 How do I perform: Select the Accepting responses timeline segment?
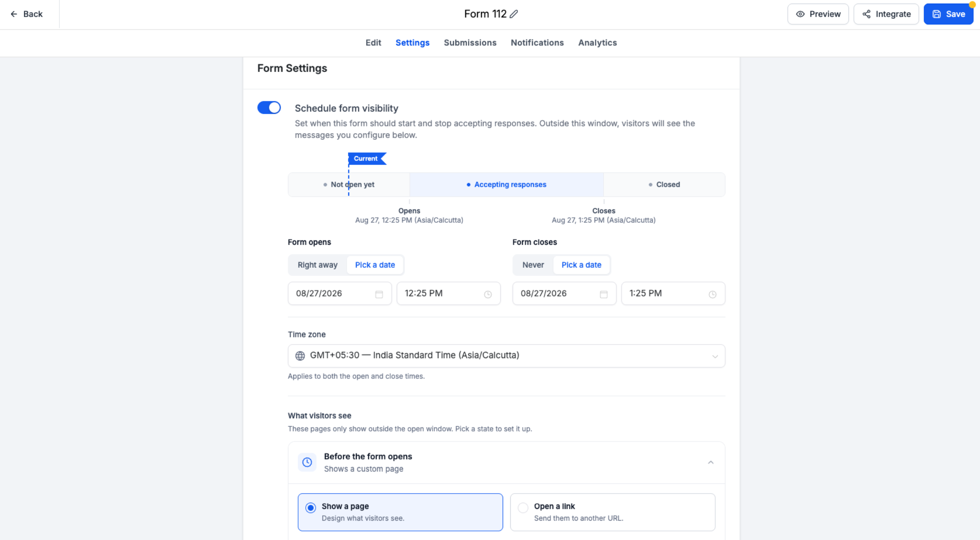tap(506, 184)
